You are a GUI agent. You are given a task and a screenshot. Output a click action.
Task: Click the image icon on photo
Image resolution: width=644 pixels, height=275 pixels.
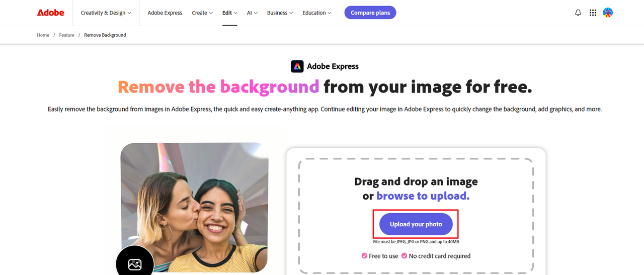point(135,264)
